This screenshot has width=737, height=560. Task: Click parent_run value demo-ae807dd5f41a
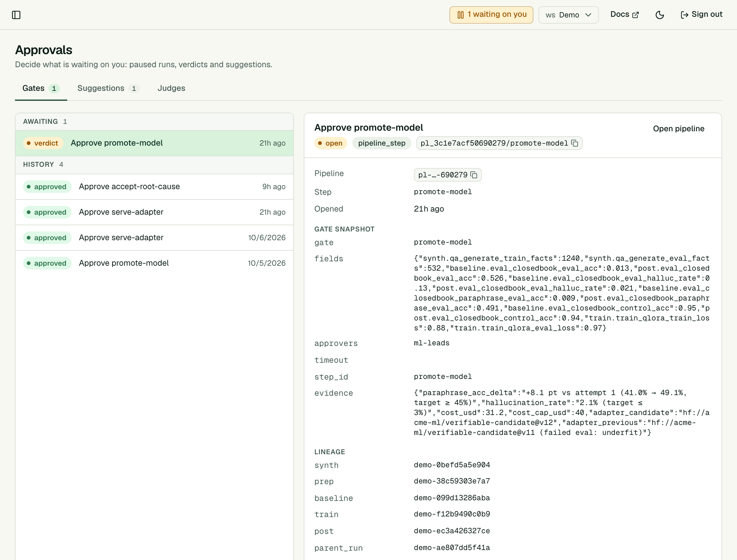tap(452, 548)
